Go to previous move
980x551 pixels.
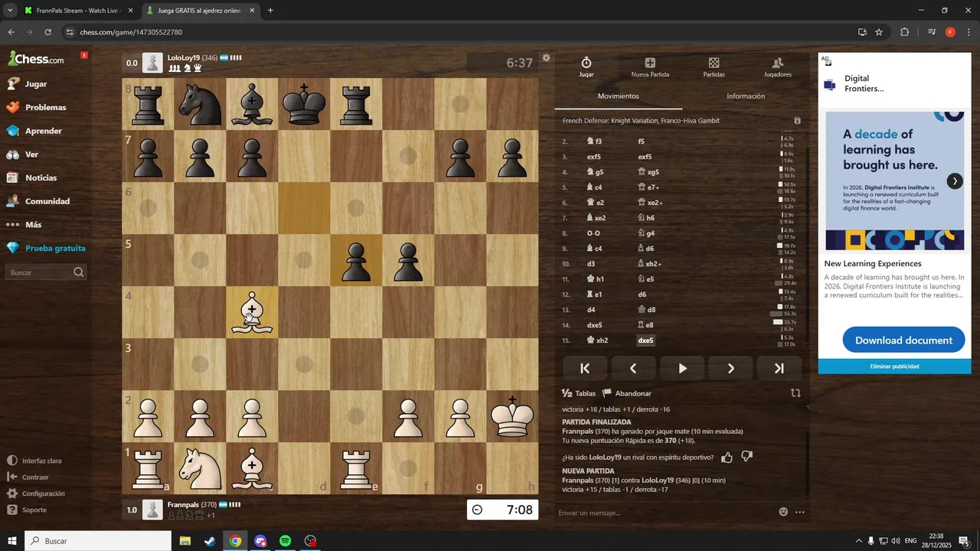[633, 368]
